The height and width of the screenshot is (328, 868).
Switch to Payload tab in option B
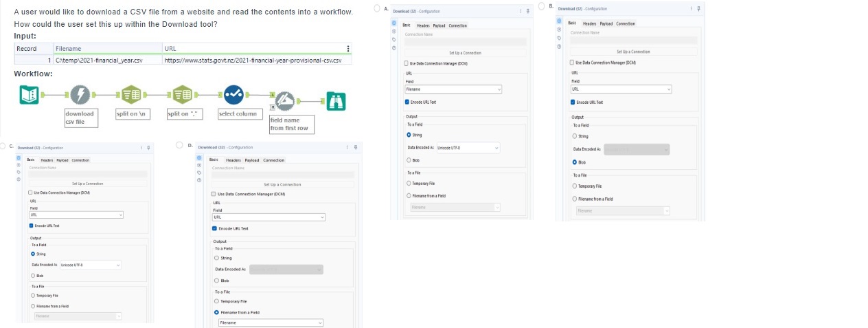coord(606,23)
